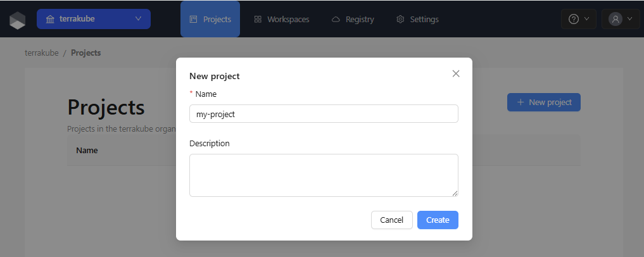
Task: Click the Projects board icon in navbar
Action: pos(193,19)
